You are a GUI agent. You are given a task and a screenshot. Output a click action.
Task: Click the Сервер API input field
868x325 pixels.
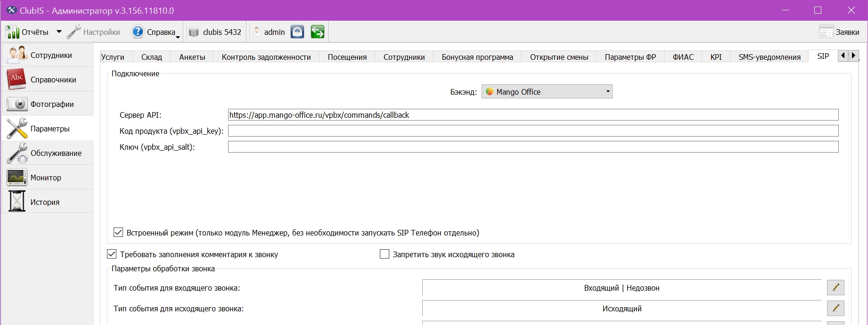(533, 115)
